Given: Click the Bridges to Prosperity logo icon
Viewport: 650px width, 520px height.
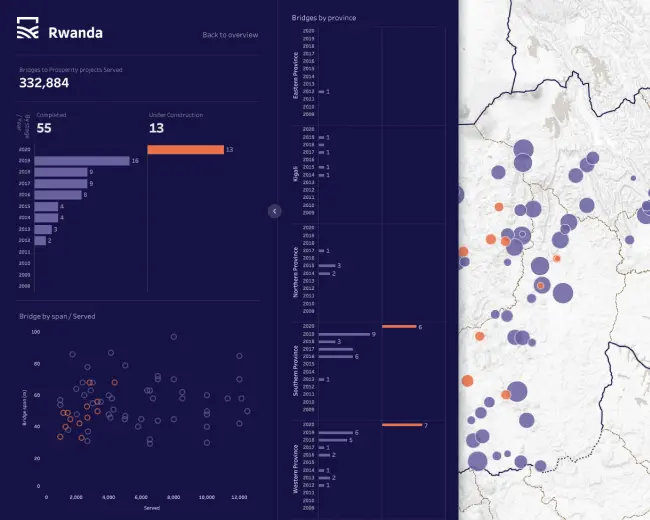Looking at the screenshot, I should 29,31.
